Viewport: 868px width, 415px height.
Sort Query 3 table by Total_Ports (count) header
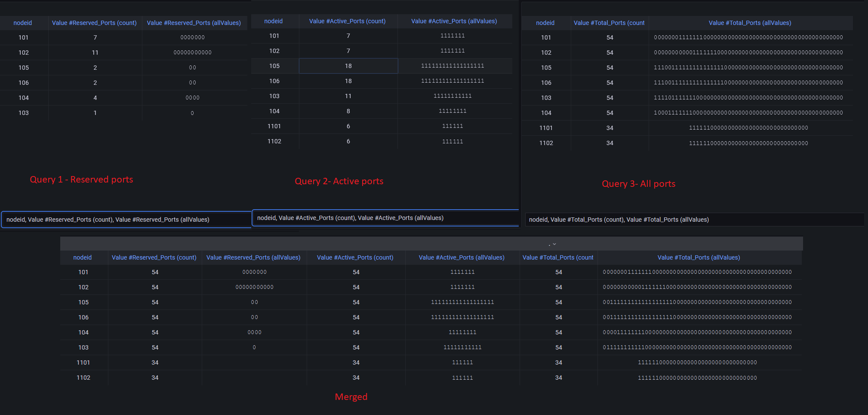[x=609, y=23]
